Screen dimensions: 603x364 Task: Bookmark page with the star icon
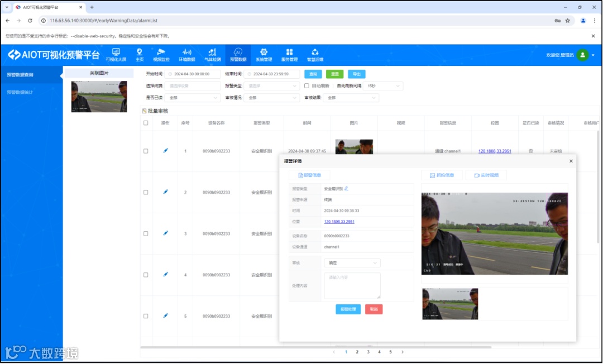tap(568, 21)
